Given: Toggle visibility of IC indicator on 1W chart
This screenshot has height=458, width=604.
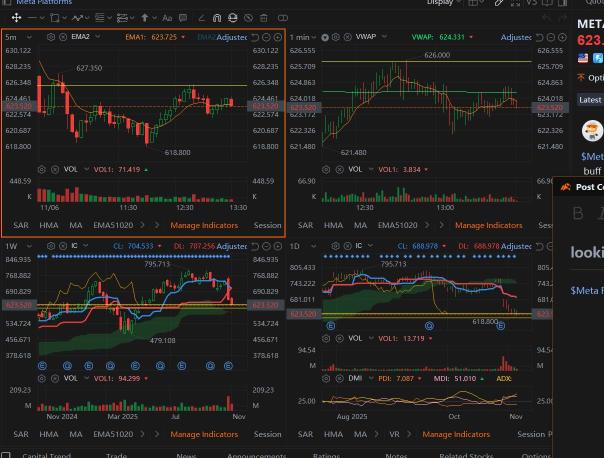Looking at the screenshot, I should tap(62, 245).
